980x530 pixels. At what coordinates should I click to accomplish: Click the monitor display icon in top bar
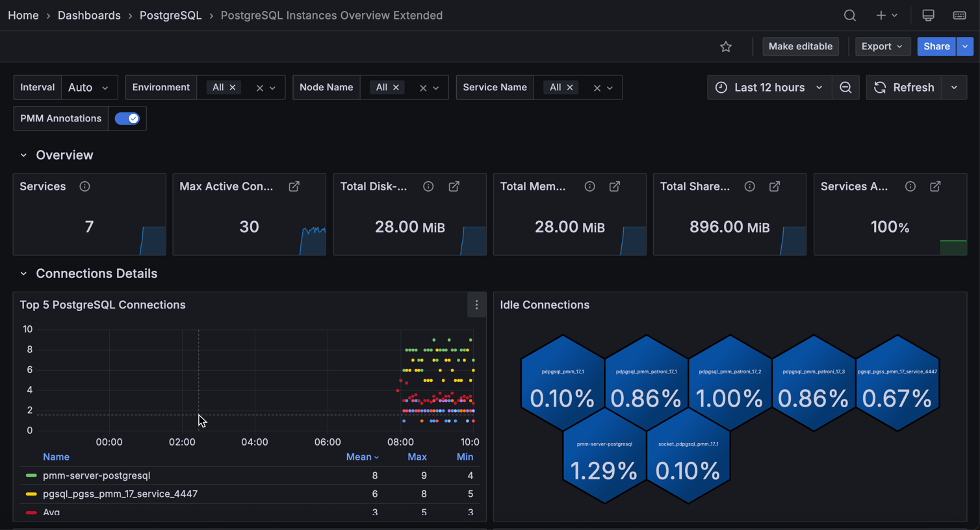[928, 16]
